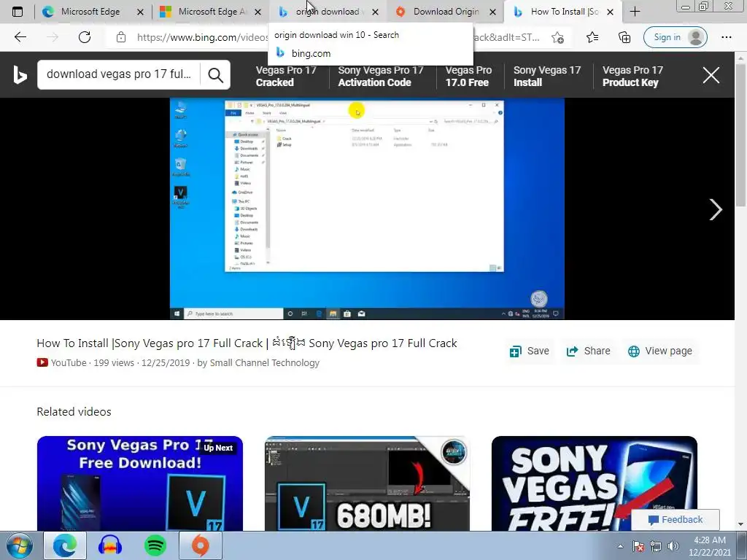Viewport: 747px width, 560px height.
Task: Select the Sony Vegas 17 Install suggestion
Action: point(547,76)
